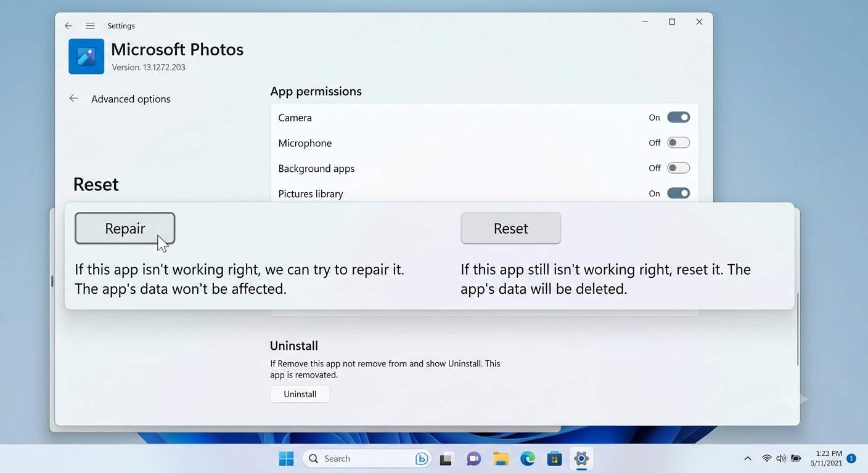Click the 'App permissions' heading

click(x=316, y=91)
